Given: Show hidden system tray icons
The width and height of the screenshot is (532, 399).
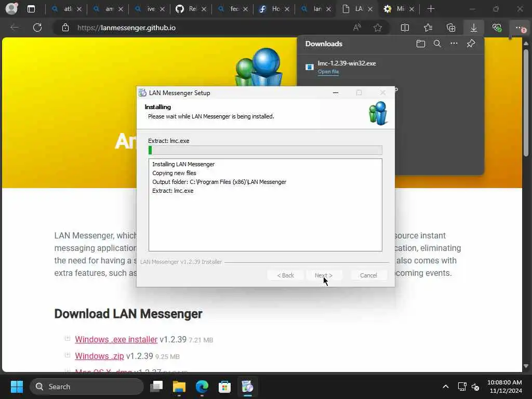Looking at the screenshot, I should (446, 387).
